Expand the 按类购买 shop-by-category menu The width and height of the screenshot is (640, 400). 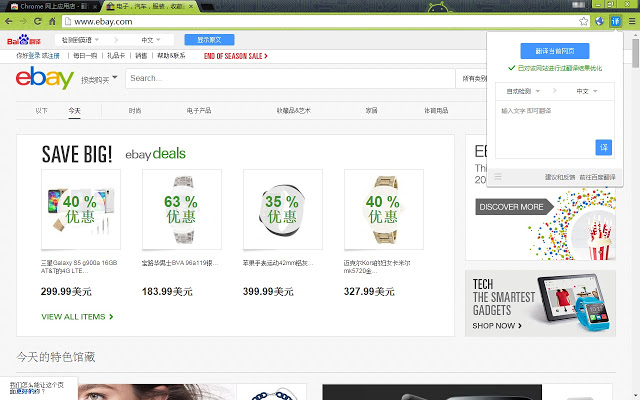99,78
